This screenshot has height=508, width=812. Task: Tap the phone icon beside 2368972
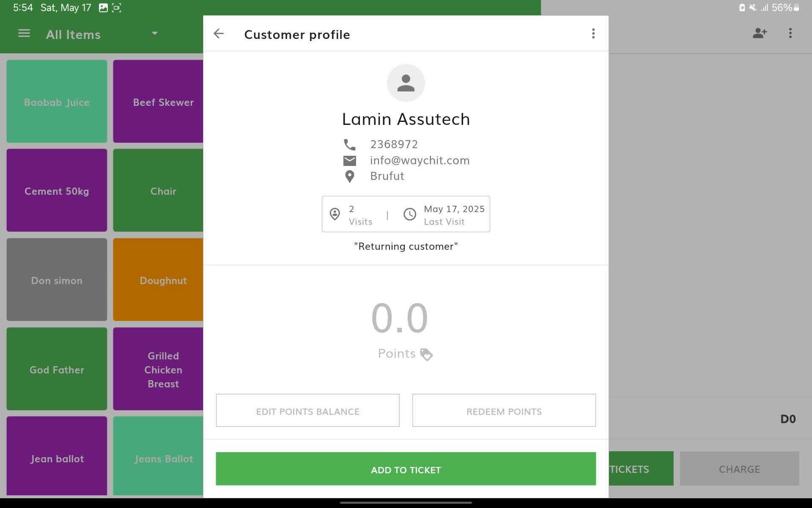[349, 145]
